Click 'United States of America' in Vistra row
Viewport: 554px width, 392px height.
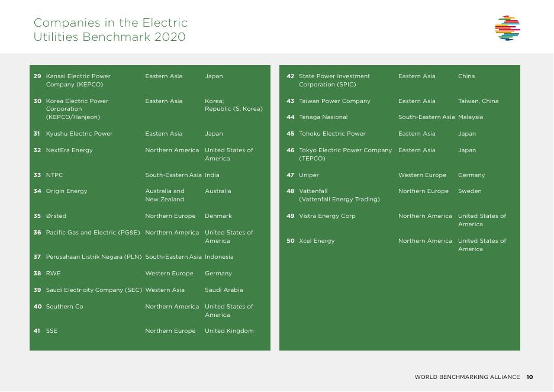point(482,220)
